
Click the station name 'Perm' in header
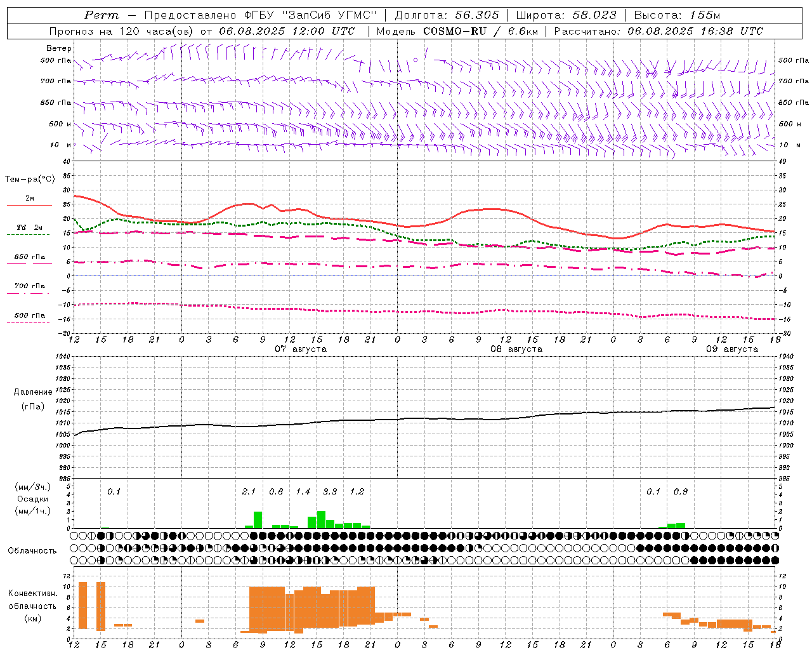pos(101,15)
